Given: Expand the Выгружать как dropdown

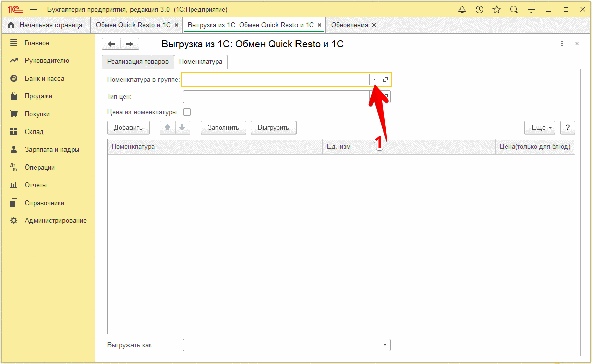Looking at the screenshot, I should coord(385,345).
